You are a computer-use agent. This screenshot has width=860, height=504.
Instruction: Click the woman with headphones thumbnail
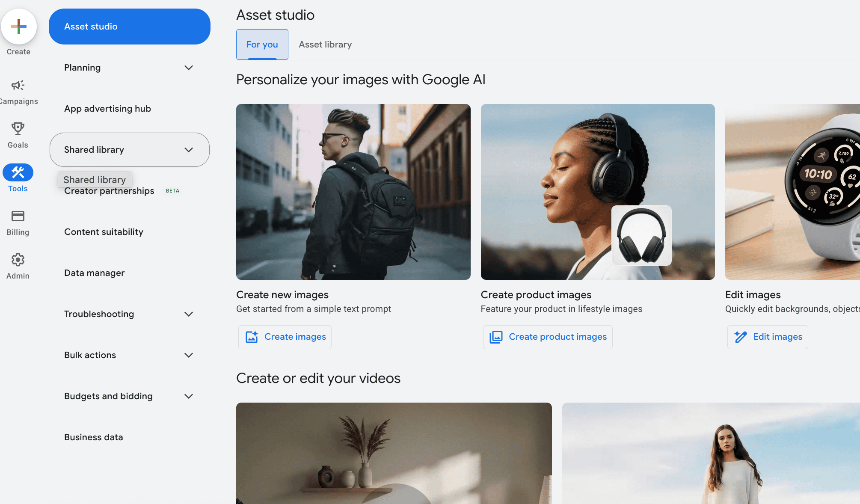click(x=598, y=192)
